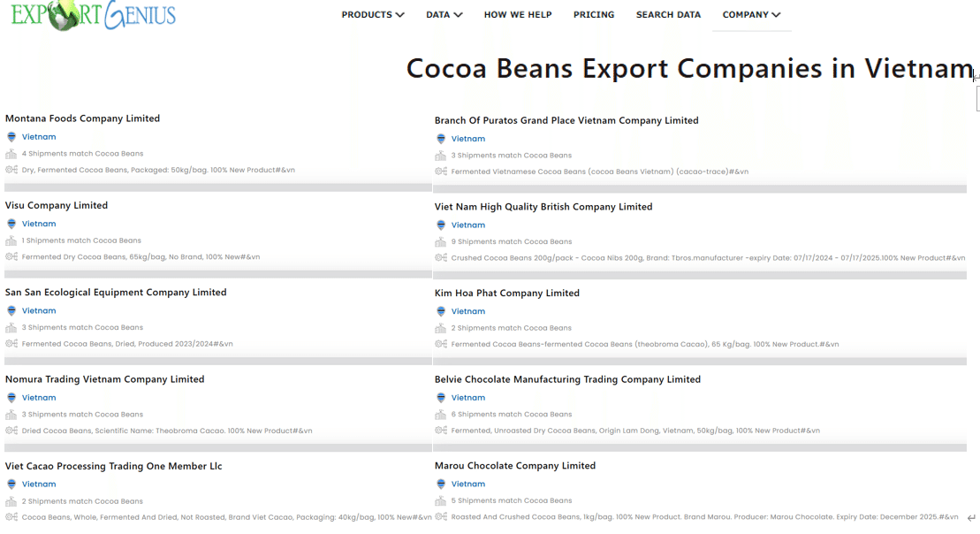Click the product description icon under Kim Hoa Phat
Image resolution: width=980 pixels, height=534 pixels.
441,345
